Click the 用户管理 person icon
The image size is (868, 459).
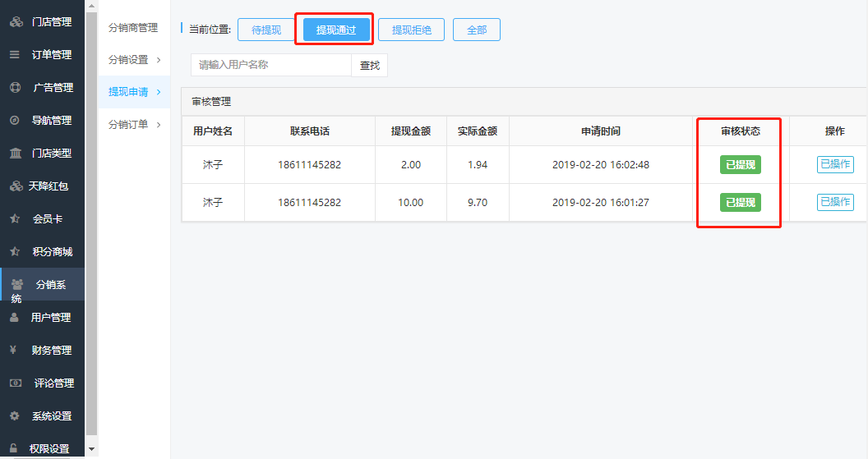tap(15, 317)
